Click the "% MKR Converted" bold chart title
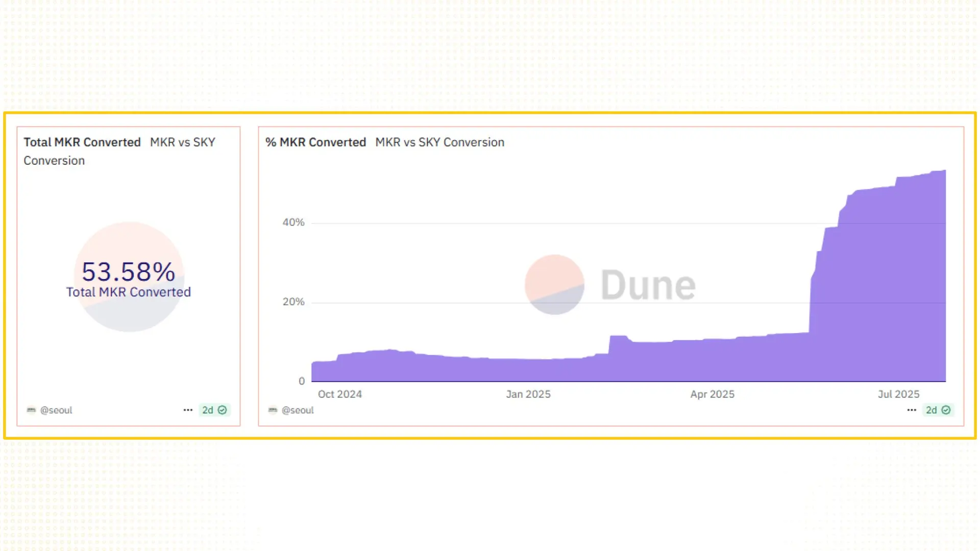The width and height of the screenshot is (980, 551). pyautogui.click(x=315, y=142)
